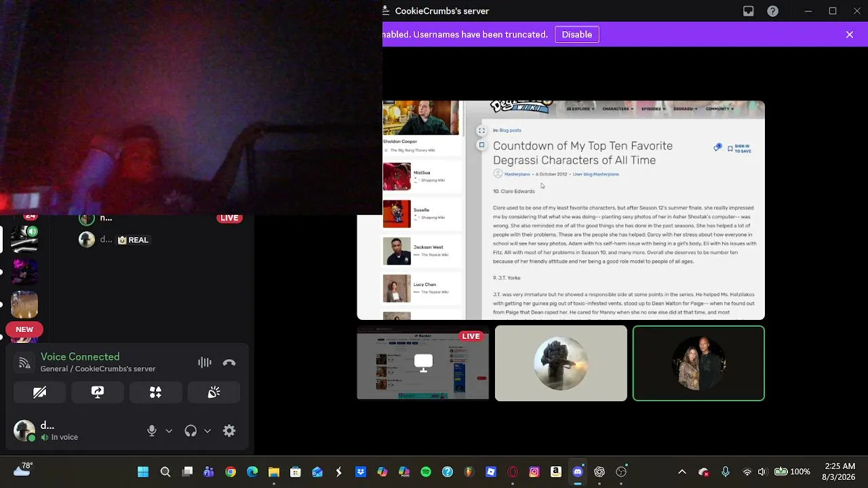Click bookmark icon left of article title
This screenshot has width=868, height=488.
pyautogui.click(x=481, y=145)
